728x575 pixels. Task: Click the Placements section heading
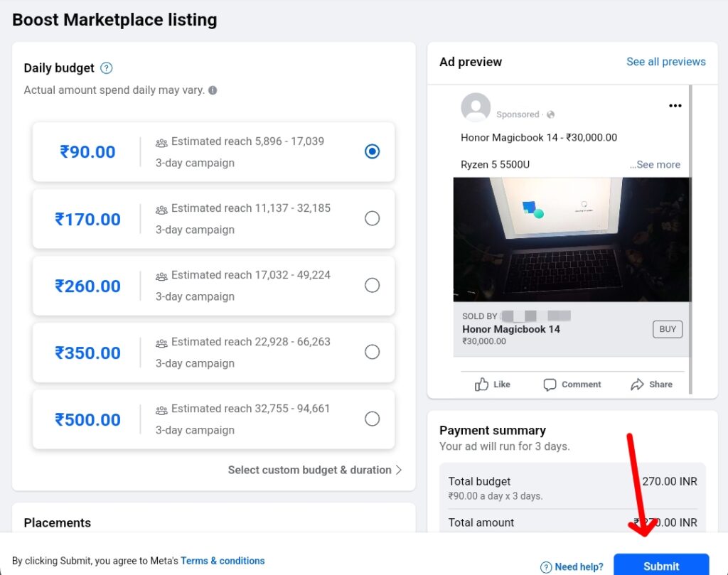pyautogui.click(x=57, y=523)
